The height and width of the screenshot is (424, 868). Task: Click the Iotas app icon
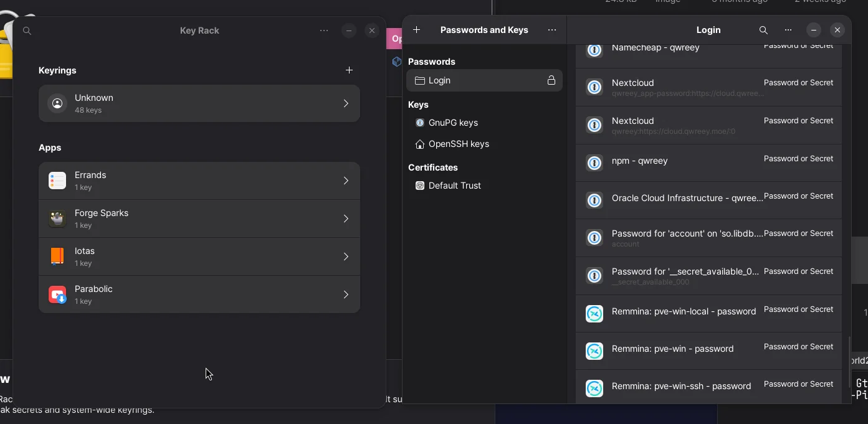(57, 257)
